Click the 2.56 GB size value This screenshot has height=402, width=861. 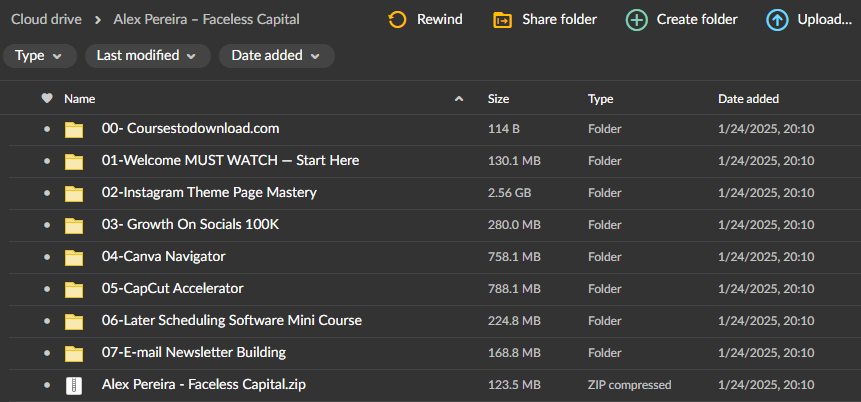[x=510, y=193]
